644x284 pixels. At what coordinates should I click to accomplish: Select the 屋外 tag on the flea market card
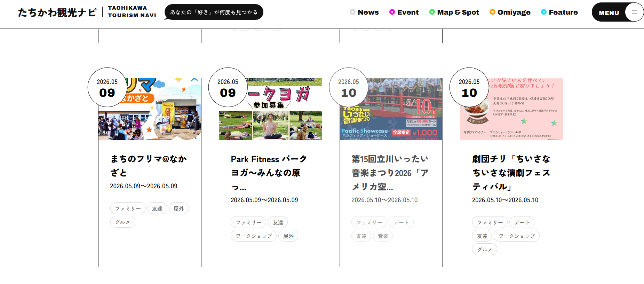179,208
